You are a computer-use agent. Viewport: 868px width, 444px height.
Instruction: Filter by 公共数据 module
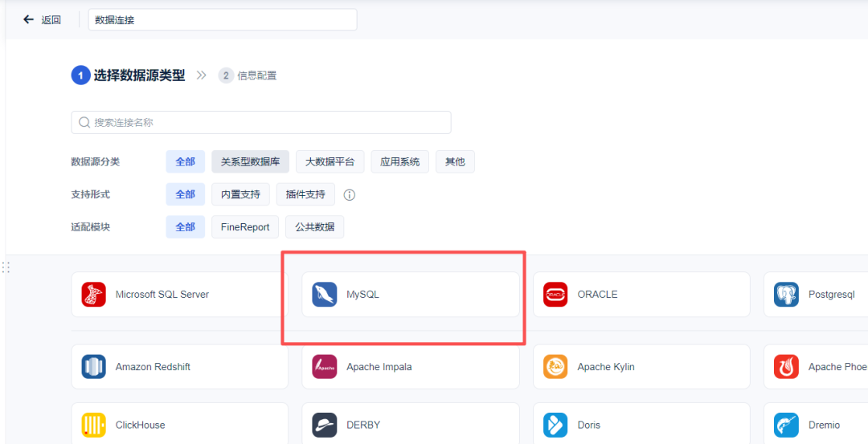coord(314,226)
